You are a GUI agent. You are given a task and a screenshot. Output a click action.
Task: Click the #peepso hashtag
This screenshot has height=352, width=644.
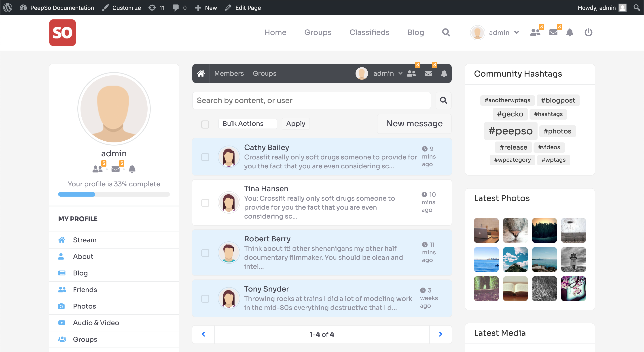tap(511, 131)
